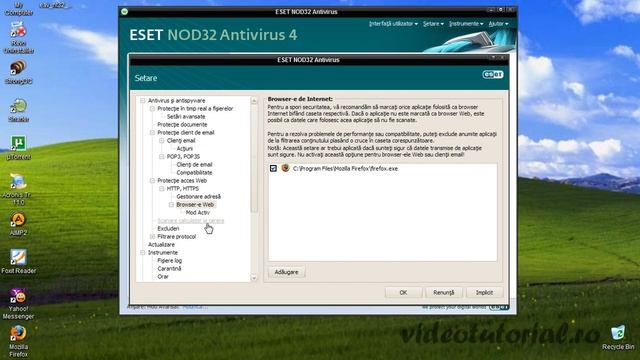
Task: Select Compatibilitate in the tree
Action: (194, 173)
